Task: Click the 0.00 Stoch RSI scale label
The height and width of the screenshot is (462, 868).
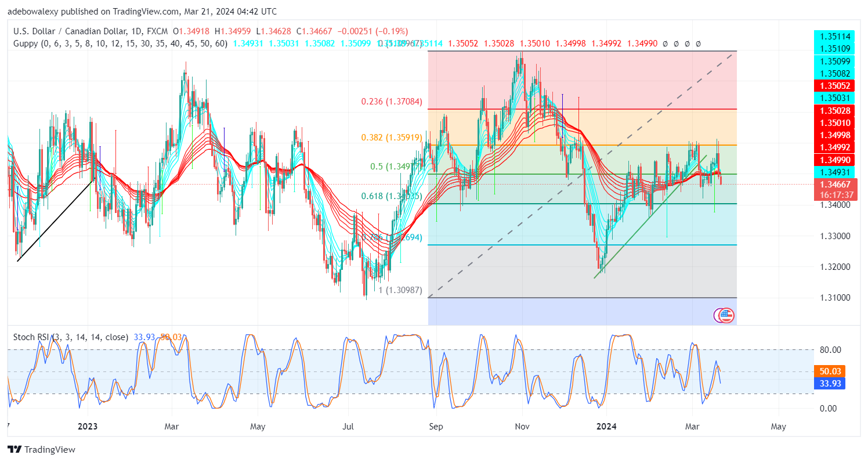Action: click(827, 408)
